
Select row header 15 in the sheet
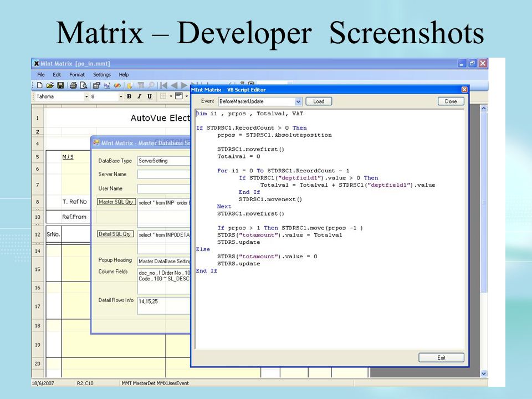tap(38, 269)
